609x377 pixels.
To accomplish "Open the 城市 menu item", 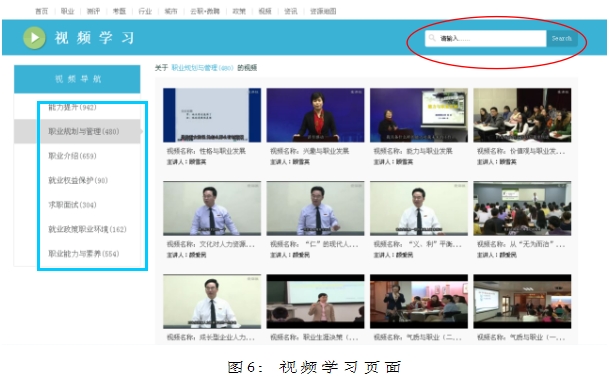I will click(171, 11).
